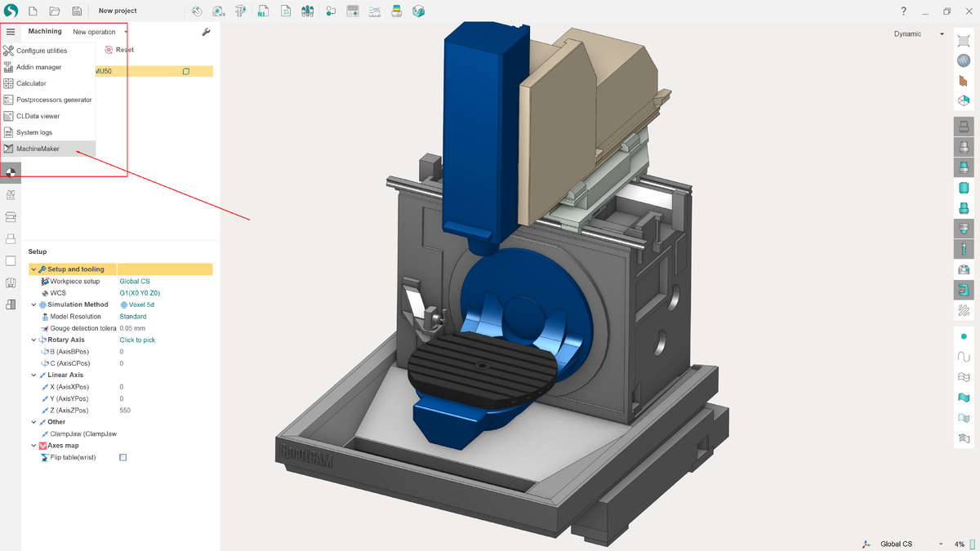Toggle the first gray machine part icon
980x551 pixels.
pyautogui.click(x=964, y=127)
